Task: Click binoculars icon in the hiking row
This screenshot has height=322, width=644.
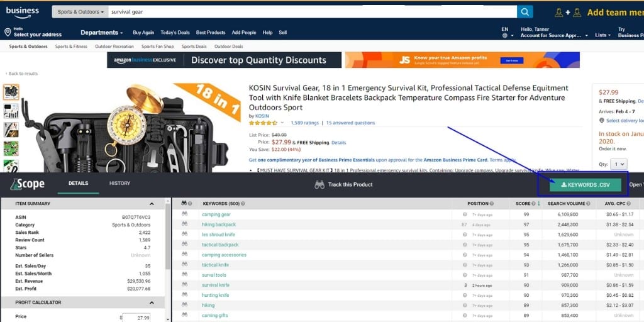Action: tap(184, 305)
